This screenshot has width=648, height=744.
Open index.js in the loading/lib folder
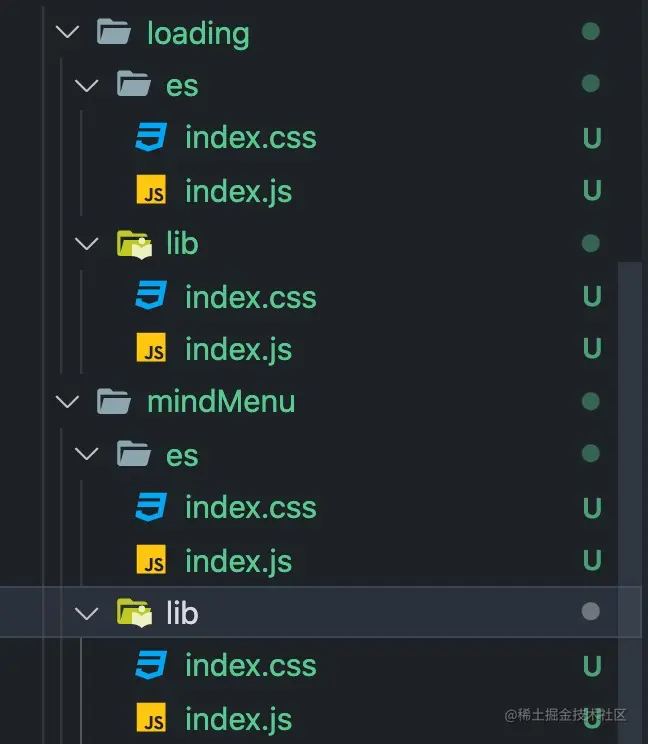point(238,350)
